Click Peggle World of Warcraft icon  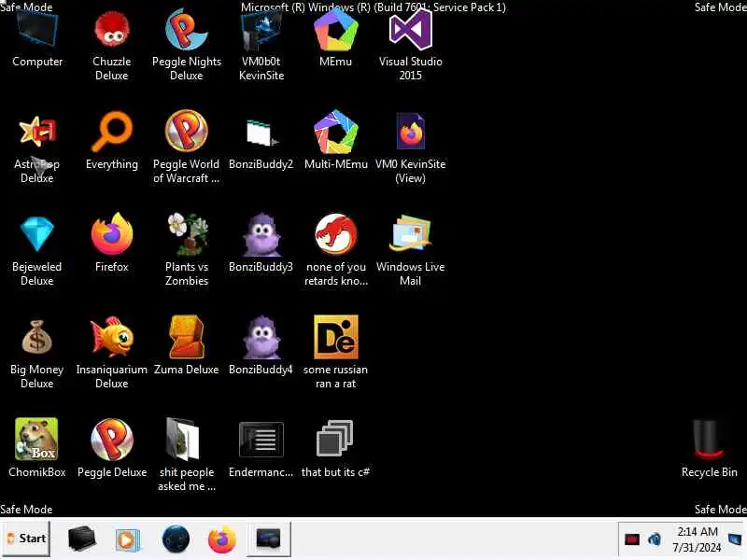pyautogui.click(x=186, y=131)
